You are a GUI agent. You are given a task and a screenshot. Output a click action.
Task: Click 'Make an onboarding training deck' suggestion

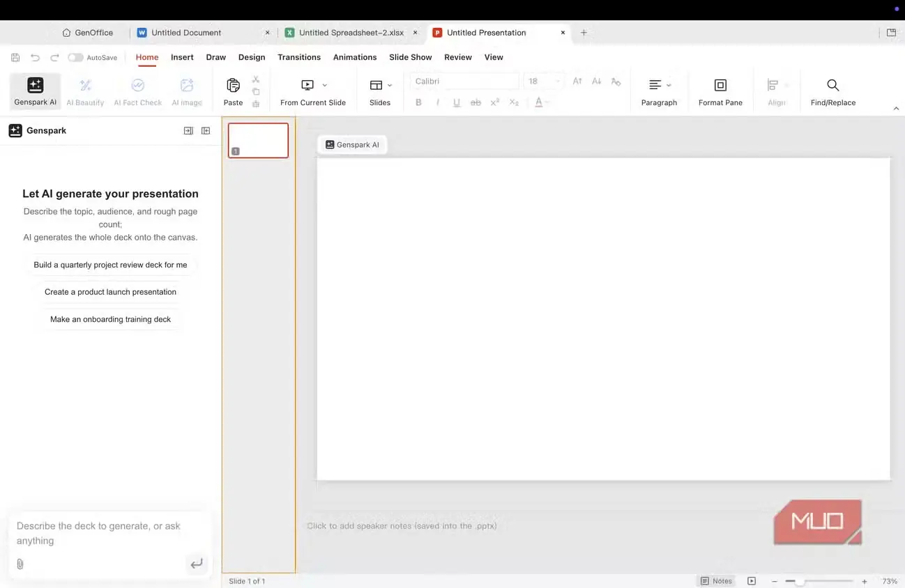(x=111, y=319)
